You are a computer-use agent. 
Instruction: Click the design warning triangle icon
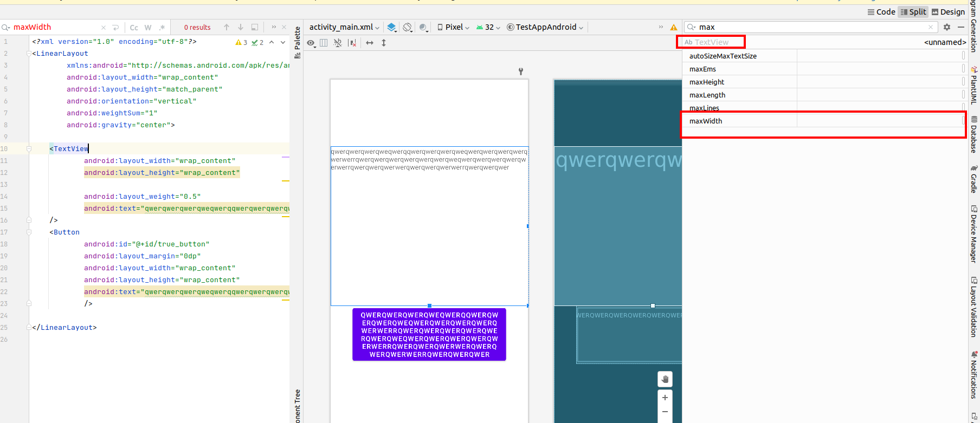674,27
